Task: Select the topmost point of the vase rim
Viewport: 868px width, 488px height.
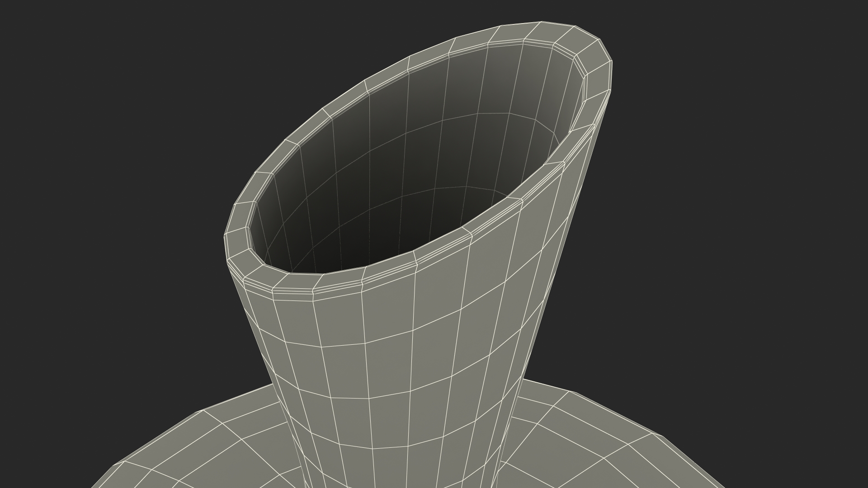Action: click(x=542, y=22)
